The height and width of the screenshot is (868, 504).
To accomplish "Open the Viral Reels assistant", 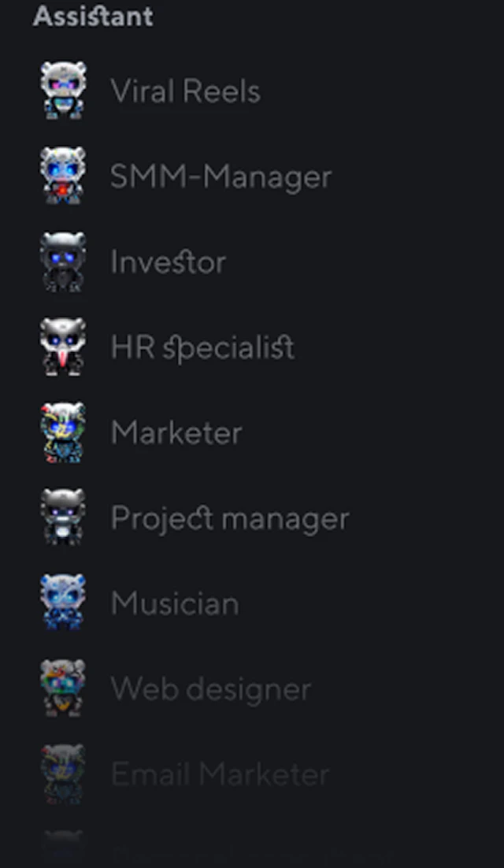I will (185, 91).
